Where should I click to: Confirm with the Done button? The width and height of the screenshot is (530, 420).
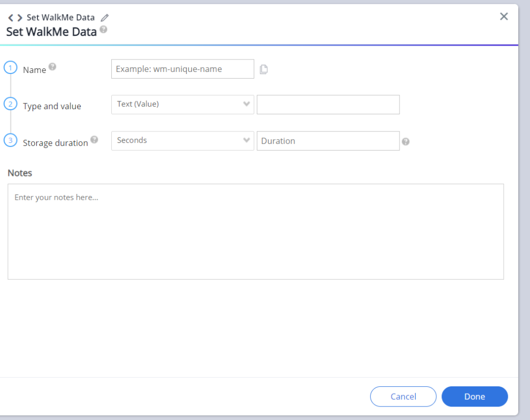(x=475, y=397)
